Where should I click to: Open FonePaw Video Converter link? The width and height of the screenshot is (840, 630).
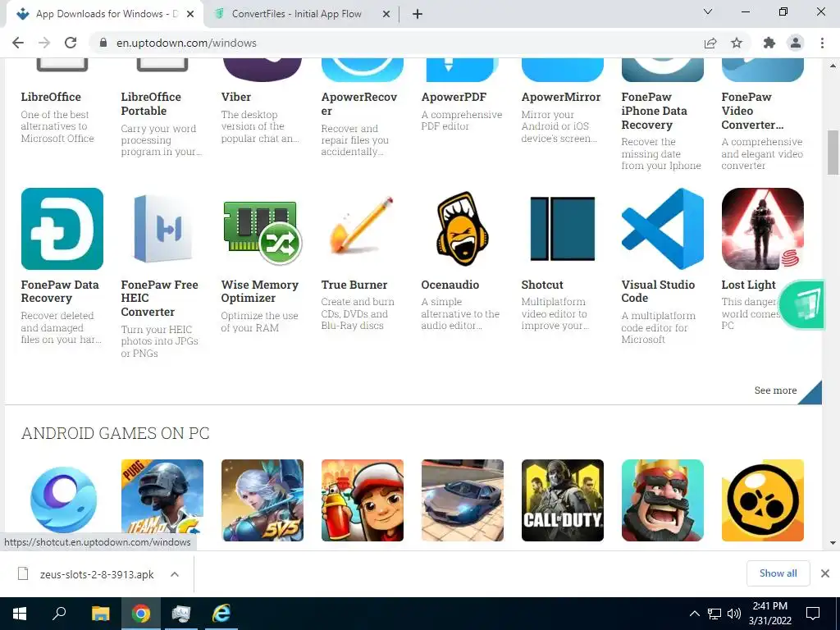[753, 111]
